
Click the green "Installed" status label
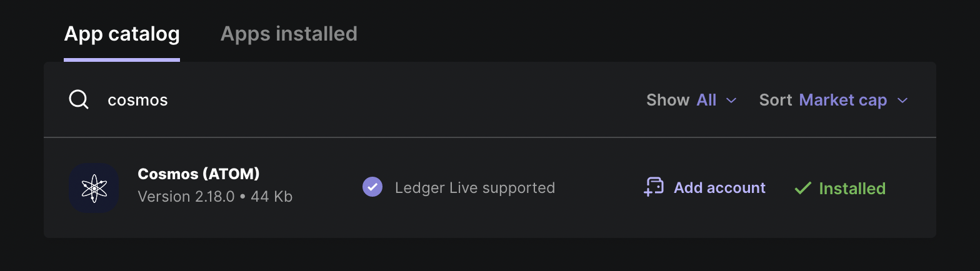point(852,189)
